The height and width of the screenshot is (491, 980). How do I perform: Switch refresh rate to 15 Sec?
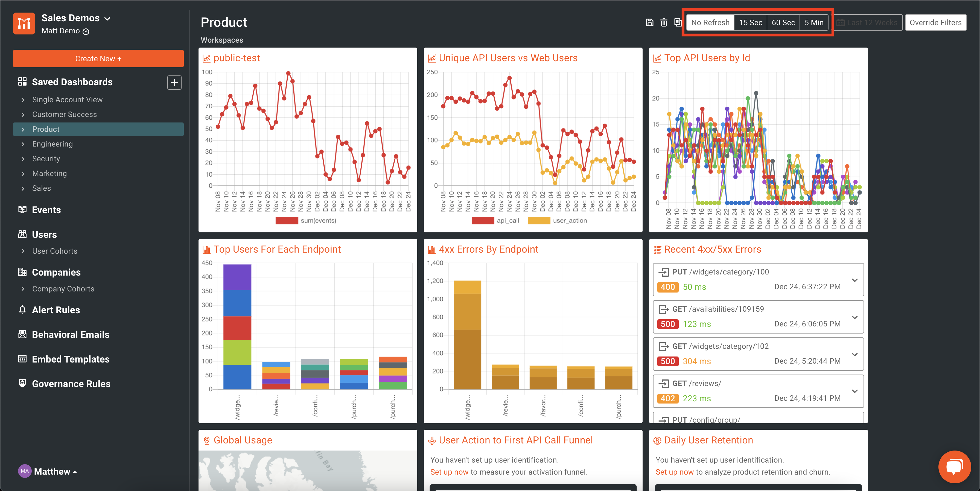pyautogui.click(x=750, y=22)
